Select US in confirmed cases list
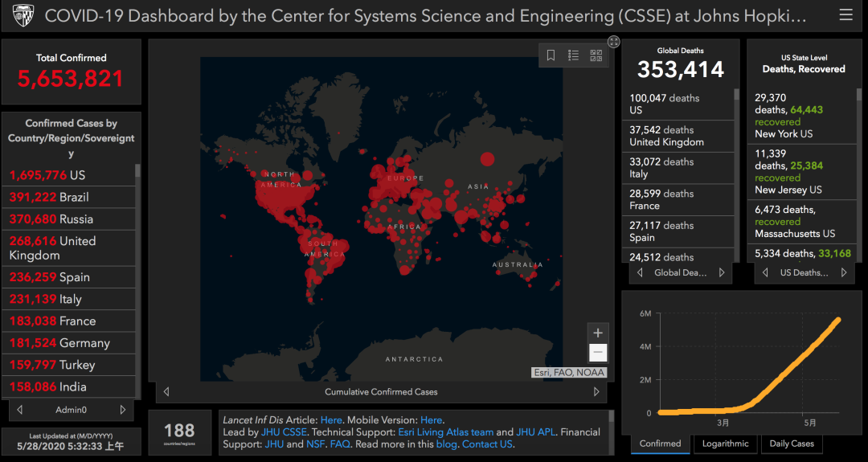This screenshot has height=462, width=868. [x=68, y=175]
